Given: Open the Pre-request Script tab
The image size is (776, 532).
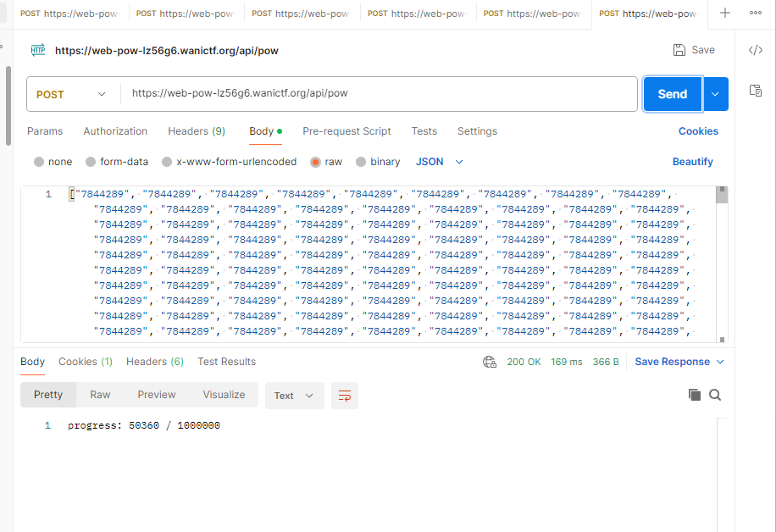Looking at the screenshot, I should pyautogui.click(x=346, y=131).
